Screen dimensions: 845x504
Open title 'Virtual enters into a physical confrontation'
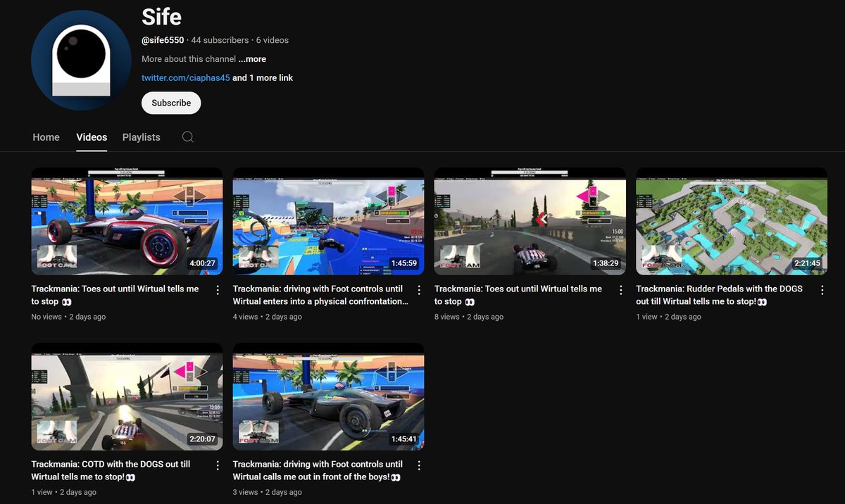(x=320, y=295)
